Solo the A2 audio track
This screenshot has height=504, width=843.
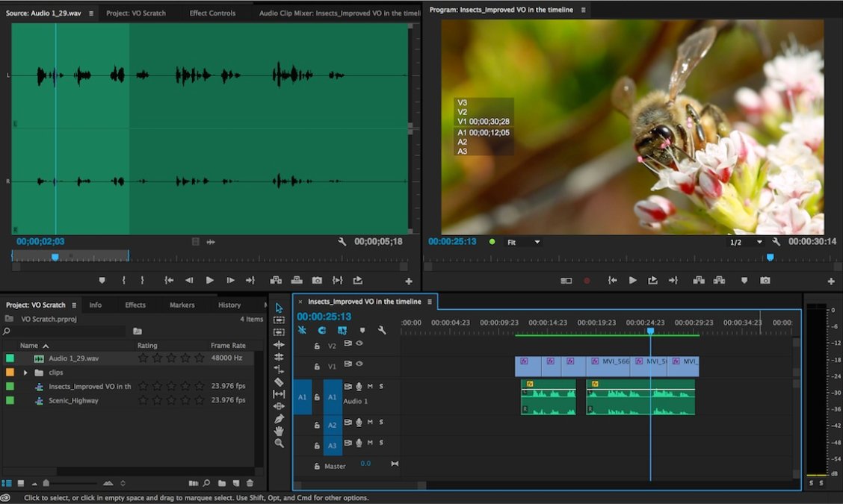pyautogui.click(x=381, y=423)
